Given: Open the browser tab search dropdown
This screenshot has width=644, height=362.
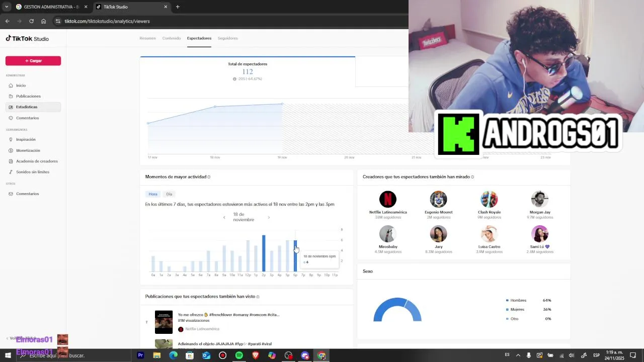Looking at the screenshot, I should pos(7,7).
